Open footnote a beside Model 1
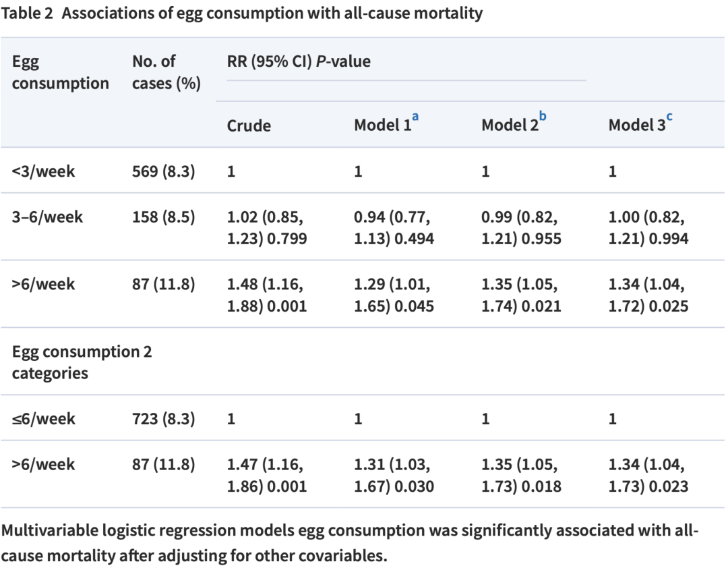 415,117
